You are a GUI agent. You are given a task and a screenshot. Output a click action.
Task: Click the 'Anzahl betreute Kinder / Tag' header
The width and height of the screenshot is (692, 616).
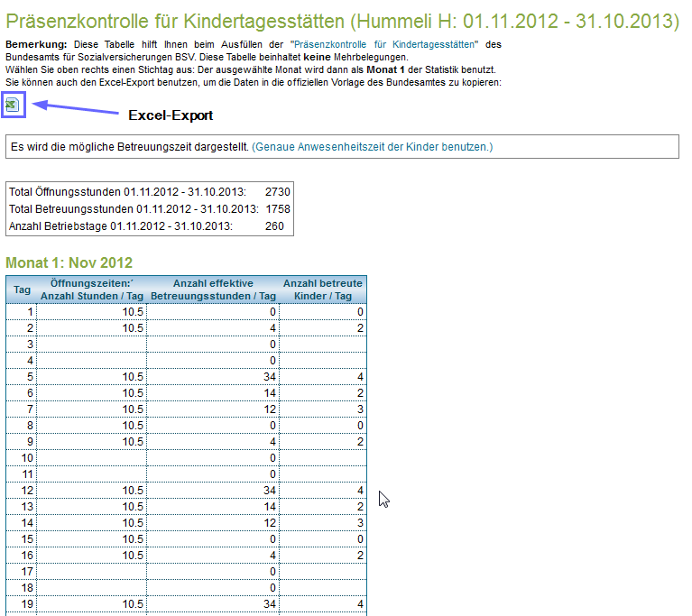[323, 290]
